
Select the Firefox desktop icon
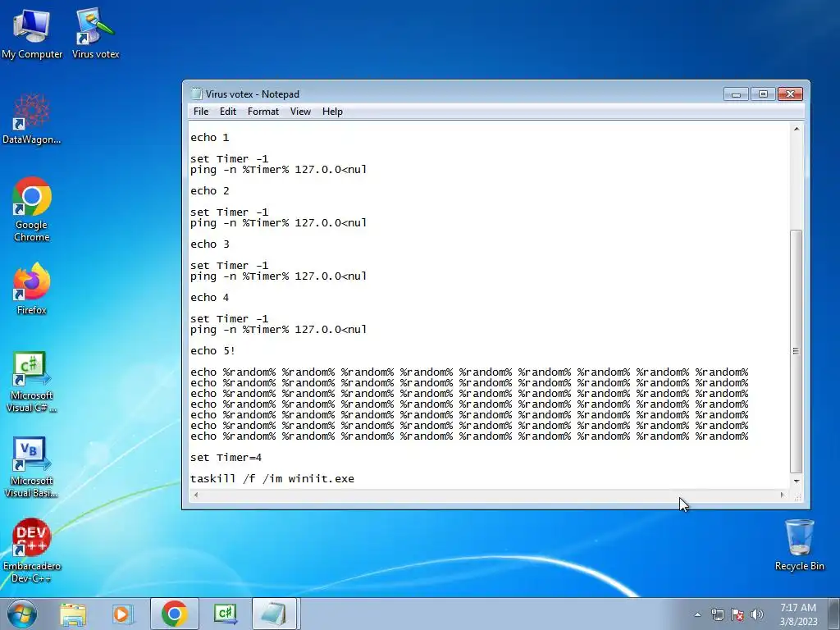(32, 288)
